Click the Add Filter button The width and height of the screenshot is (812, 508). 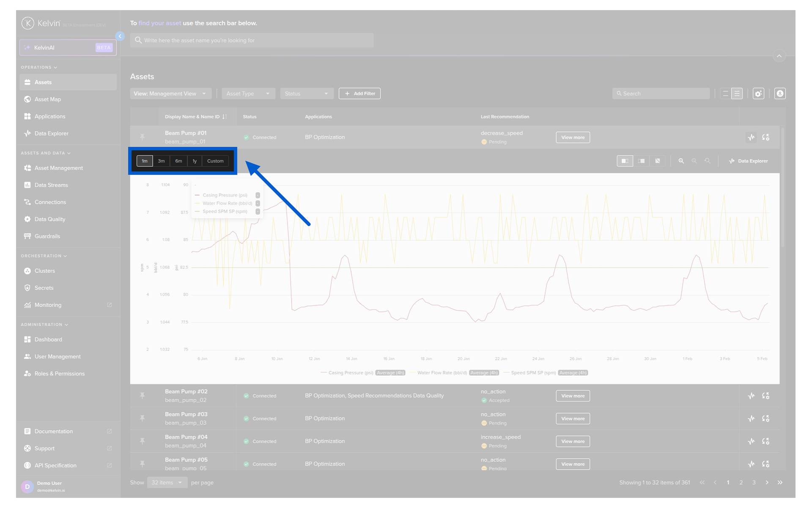pyautogui.click(x=359, y=94)
